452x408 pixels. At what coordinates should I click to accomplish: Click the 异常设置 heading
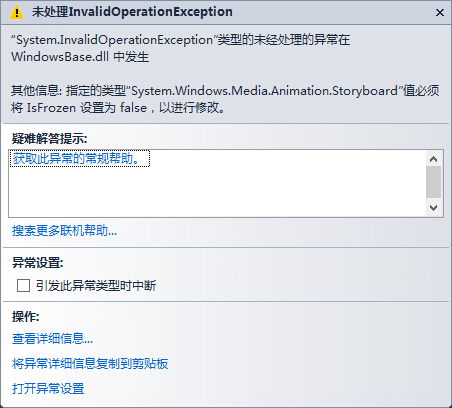click(x=37, y=263)
